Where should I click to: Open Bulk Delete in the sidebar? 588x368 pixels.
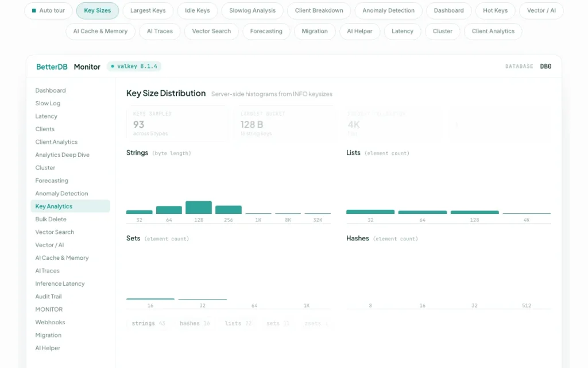[x=71, y=219]
